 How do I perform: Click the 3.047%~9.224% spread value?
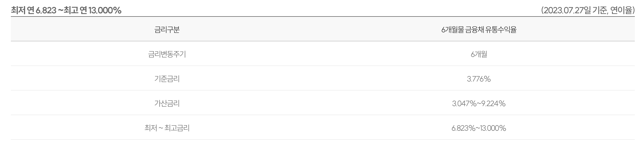click(x=479, y=104)
